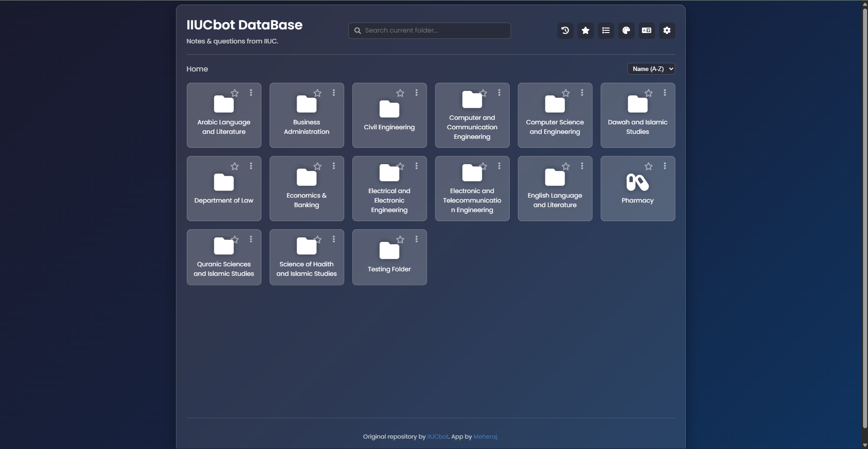Image resolution: width=868 pixels, height=449 pixels.
Task: Open the Pharmacy pill icon folder
Action: coord(637,183)
